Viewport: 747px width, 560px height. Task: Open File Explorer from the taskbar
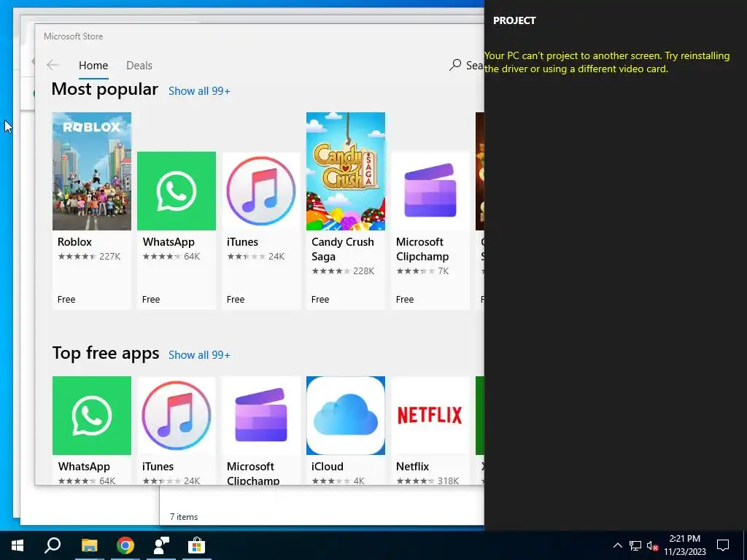pos(89,545)
